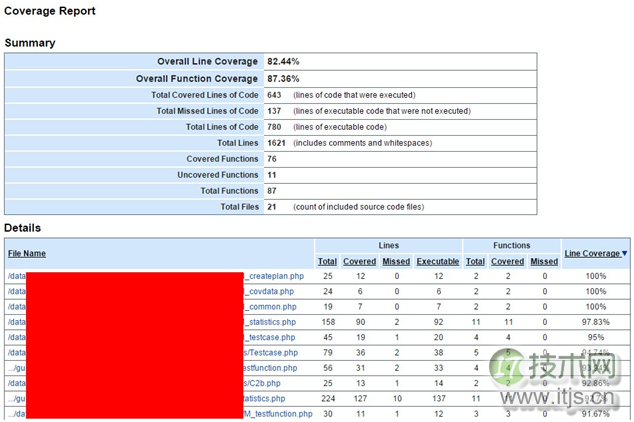Open the s/Testcase.php file link
The width and height of the screenshot is (634, 422).
pyautogui.click(x=270, y=352)
